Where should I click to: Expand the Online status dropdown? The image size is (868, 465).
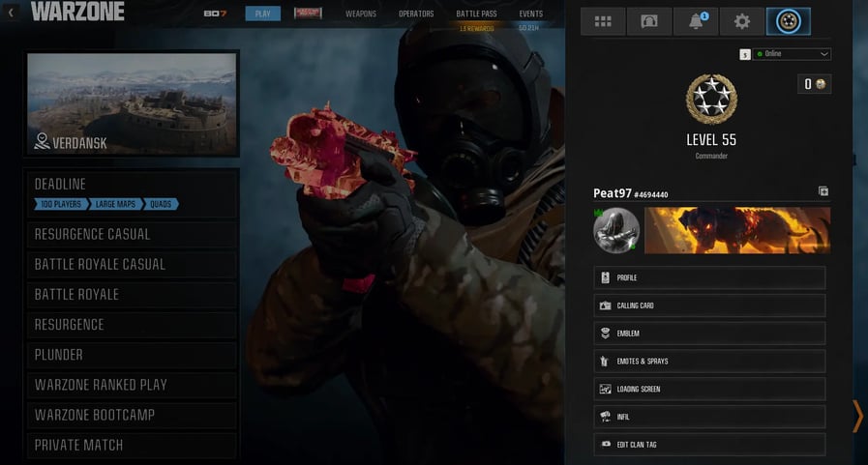[x=793, y=54]
